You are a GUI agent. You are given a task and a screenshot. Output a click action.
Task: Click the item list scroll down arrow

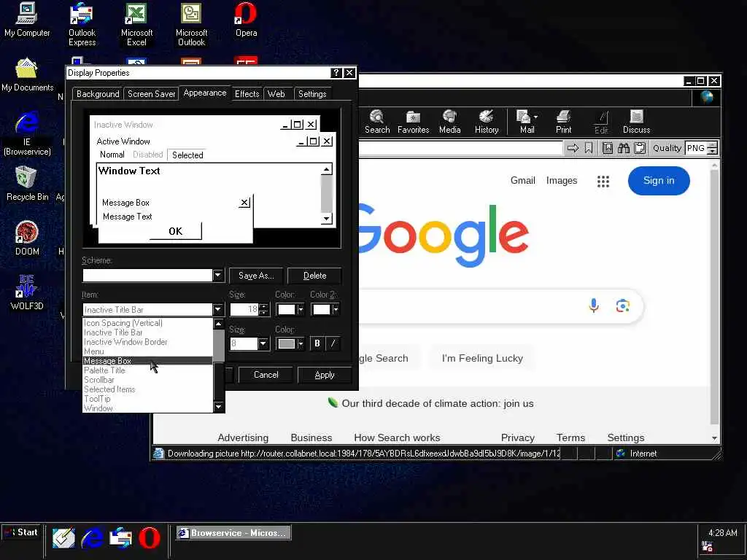[x=218, y=407]
